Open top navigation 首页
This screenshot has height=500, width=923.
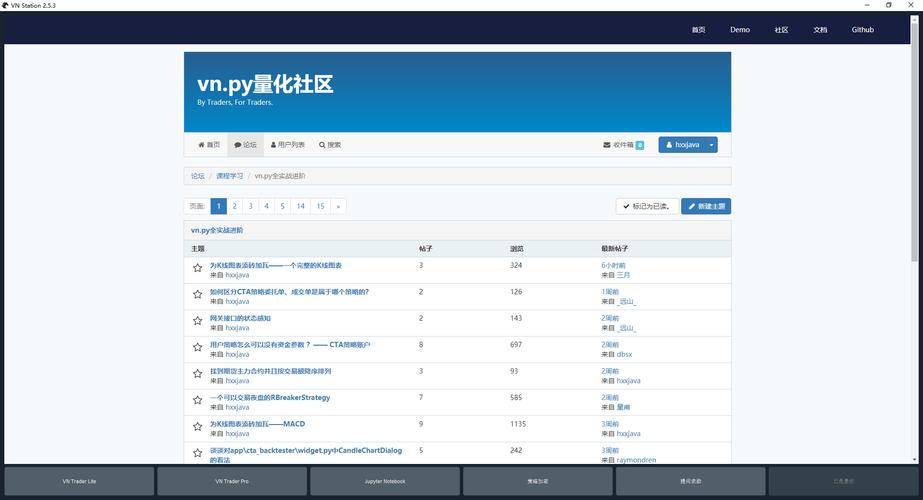[x=698, y=29]
